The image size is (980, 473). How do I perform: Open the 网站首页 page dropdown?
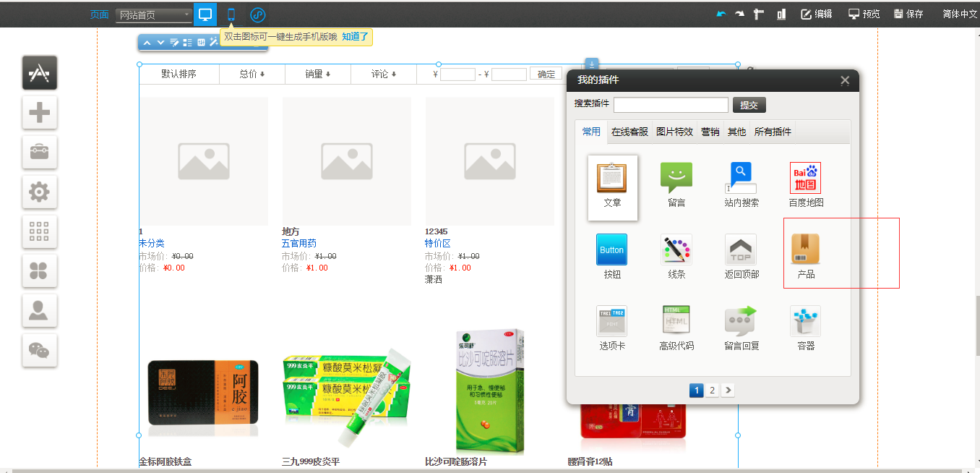[154, 15]
